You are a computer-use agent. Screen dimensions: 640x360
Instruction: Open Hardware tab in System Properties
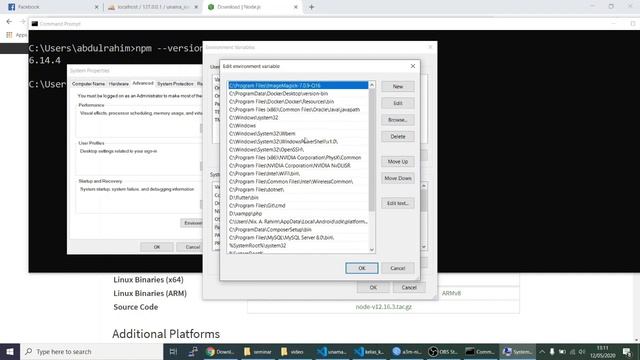[x=119, y=84]
